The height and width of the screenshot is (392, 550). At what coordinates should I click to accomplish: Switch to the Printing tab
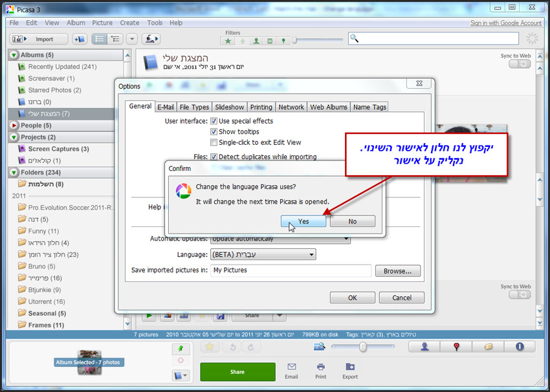pyautogui.click(x=261, y=107)
